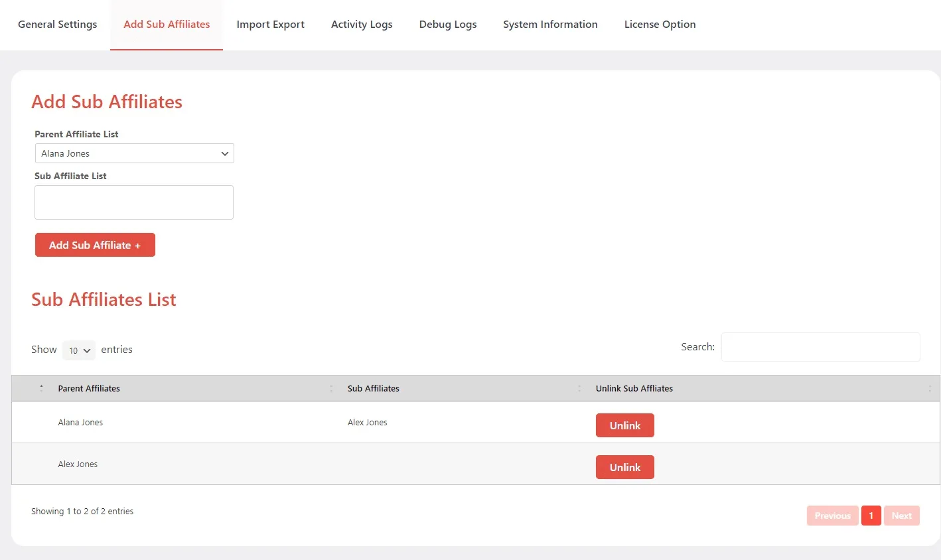941x560 pixels.
Task: Click the Add Sub Affiliate + button
Action: click(x=95, y=244)
